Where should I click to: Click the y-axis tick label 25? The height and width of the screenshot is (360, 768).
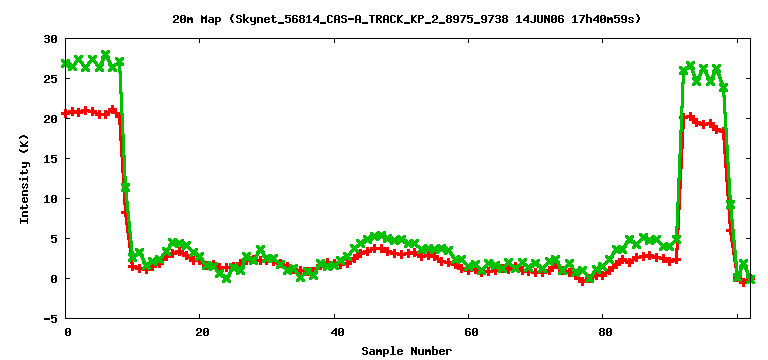(50, 79)
